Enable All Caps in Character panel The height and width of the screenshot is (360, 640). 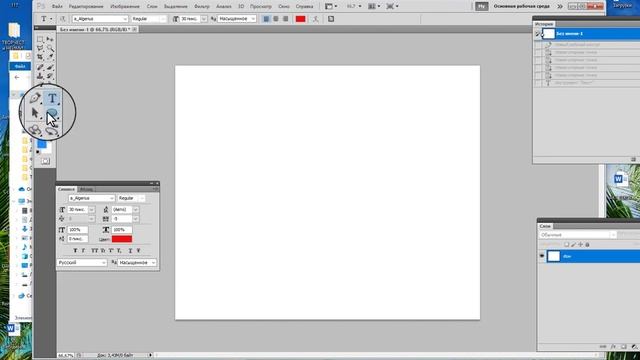click(x=94, y=251)
